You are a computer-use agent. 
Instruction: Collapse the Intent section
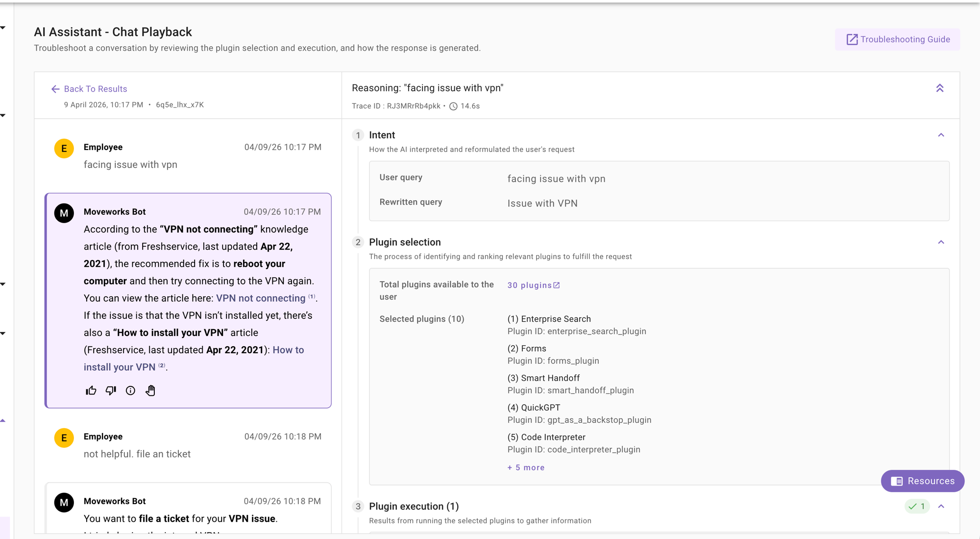(x=941, y=134)
